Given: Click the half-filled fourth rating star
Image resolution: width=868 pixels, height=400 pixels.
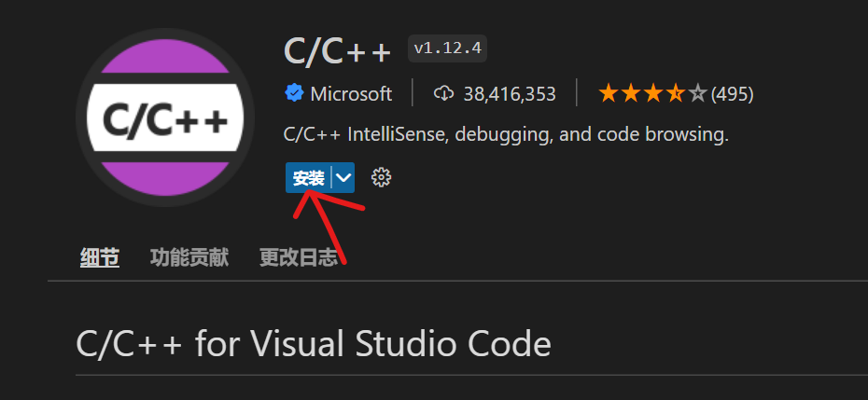Looking at the screenshot, I should pyautogui.click(x=676, y=93).
